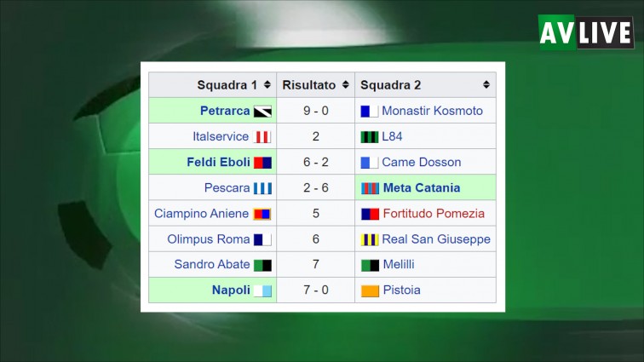Click the L84 green-black striped flag

[369, 137]
